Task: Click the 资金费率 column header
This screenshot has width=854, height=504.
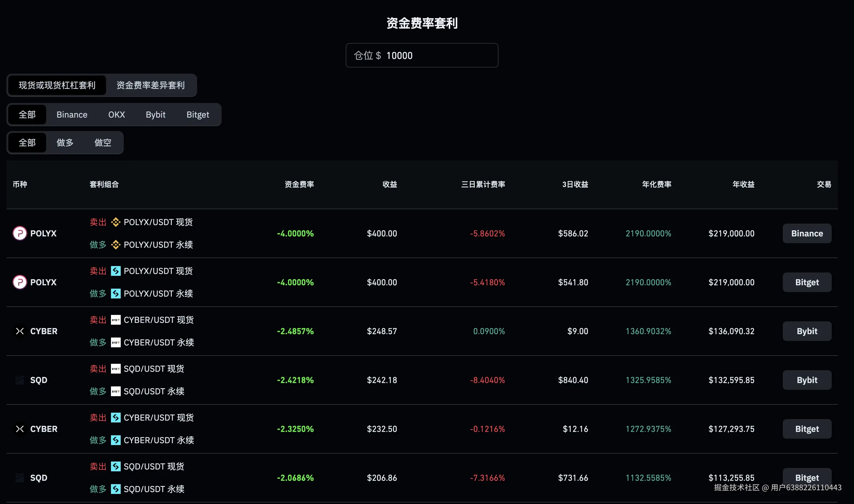Action: pos(299,184)
